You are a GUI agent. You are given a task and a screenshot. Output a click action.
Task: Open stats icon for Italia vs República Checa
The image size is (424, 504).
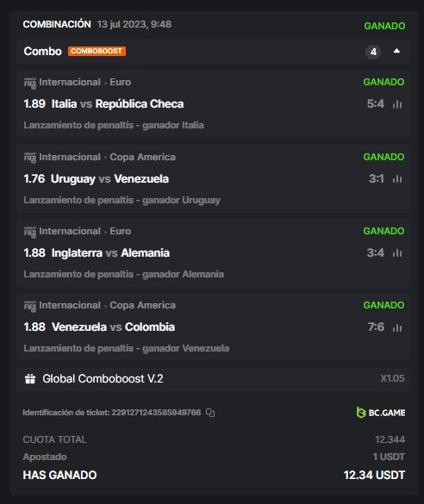397,104
